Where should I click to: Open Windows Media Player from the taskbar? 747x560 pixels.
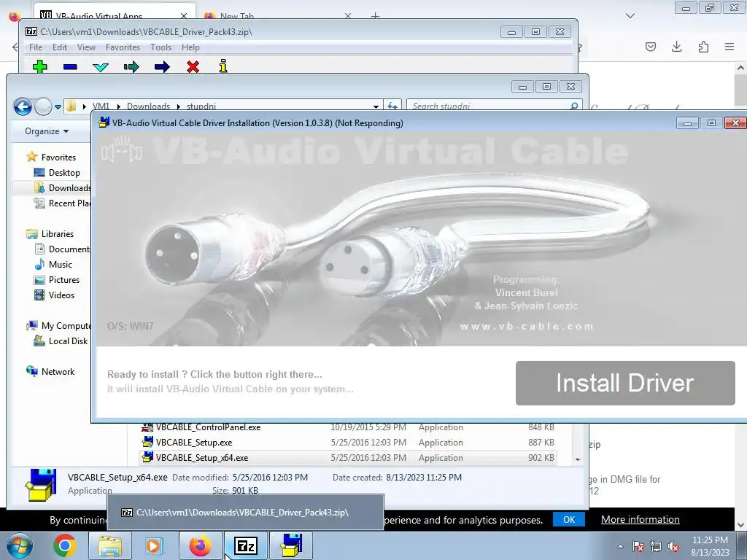point(154,545)
